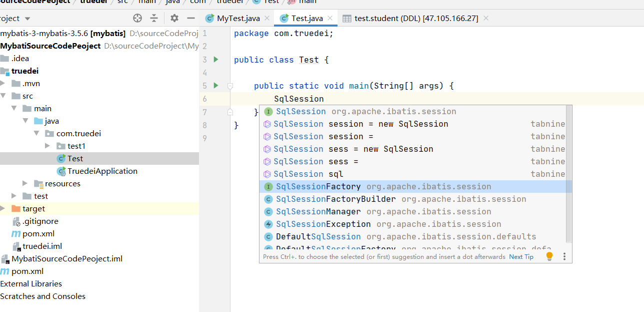Open completion popup three-dot menu
The width and height of the screenshot is (644, 312).
pyautogui.click(x=564, y=256)
